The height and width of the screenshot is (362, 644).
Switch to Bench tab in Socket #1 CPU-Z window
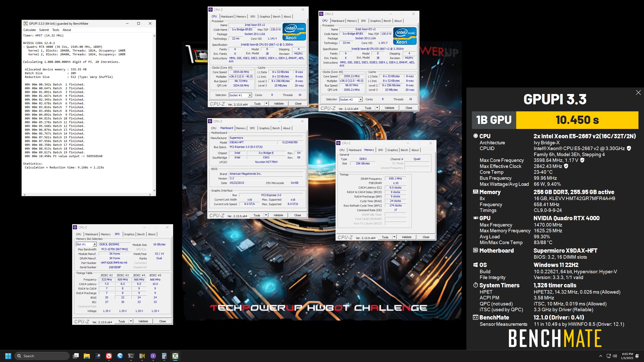[x=276, y=17]
